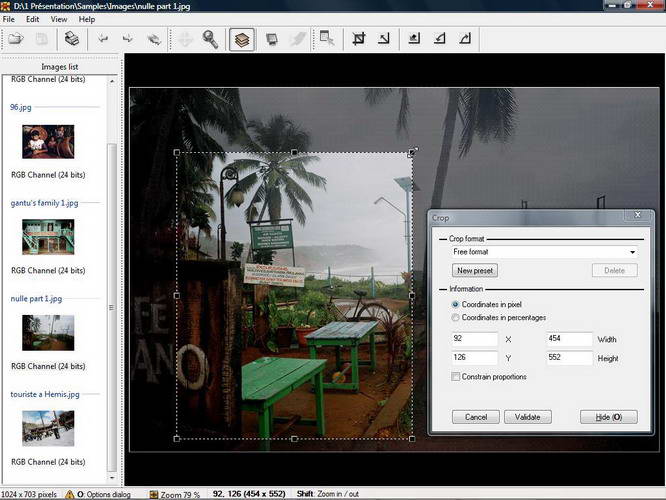Select the nulle part 1.jpg thumbnail
Image resolution: width=666 pixels, height=500 pixels.
pyautogui.click(x=48, y=333)
